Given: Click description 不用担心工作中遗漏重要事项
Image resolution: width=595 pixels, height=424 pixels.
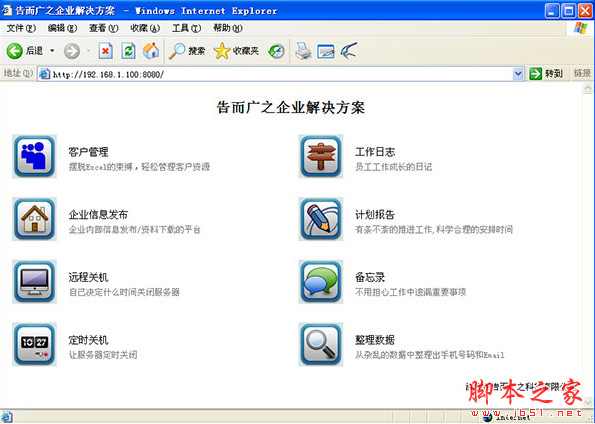Looking at the screenshot, I should click(411, 293).
